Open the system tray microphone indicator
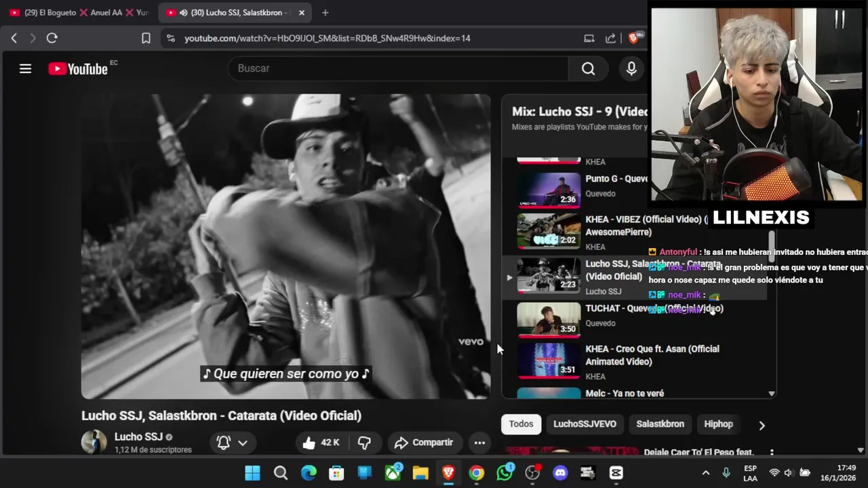The height and width of the screenshot is (488, 868). tap(726, 472)
